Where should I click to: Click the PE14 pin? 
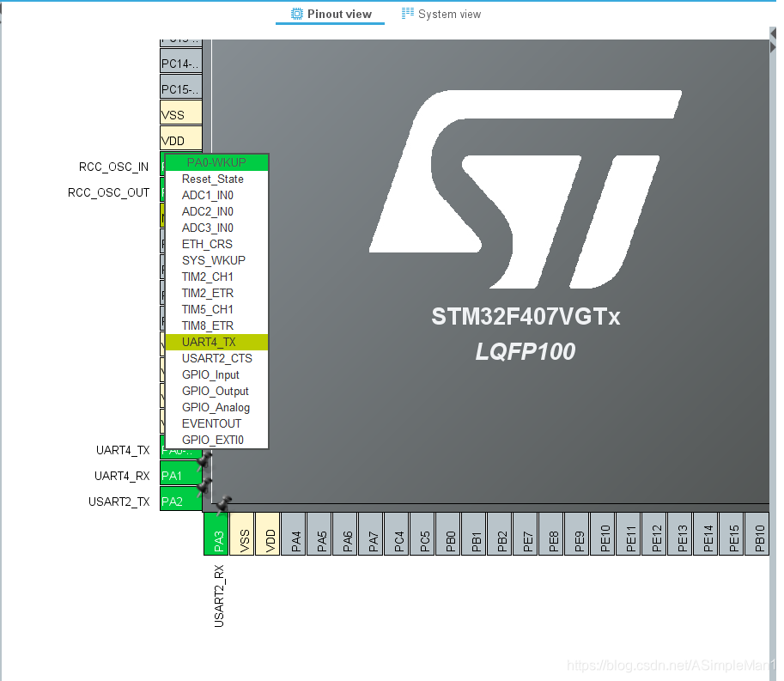(706, 534)
